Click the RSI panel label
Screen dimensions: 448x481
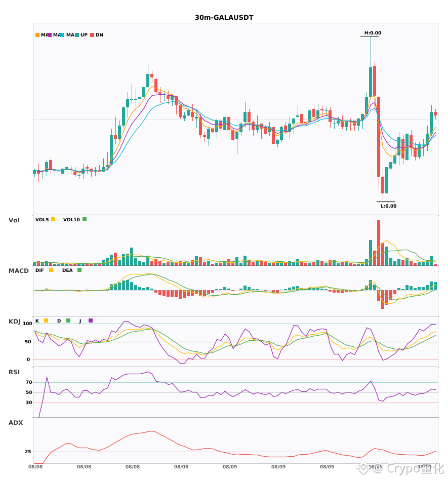(x=14, y=372)
